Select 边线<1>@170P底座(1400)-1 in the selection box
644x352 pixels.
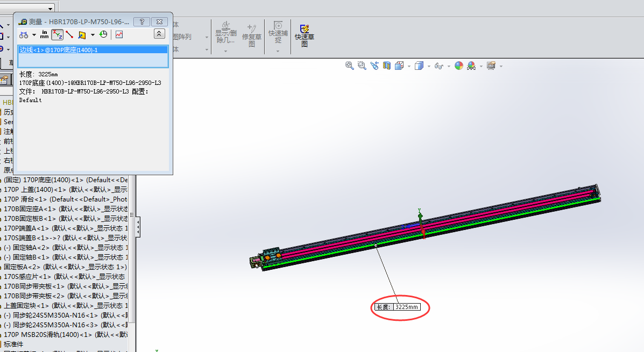coord(93,49)
